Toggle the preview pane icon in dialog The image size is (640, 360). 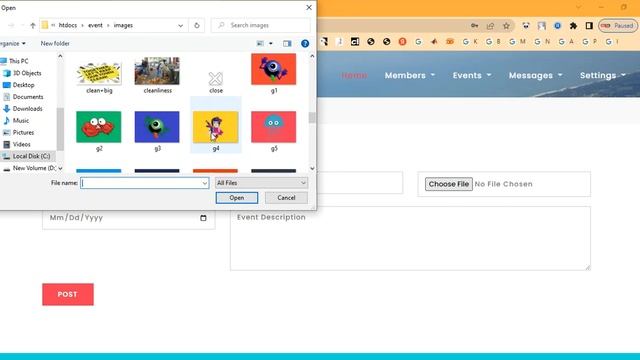click(287, 43)
